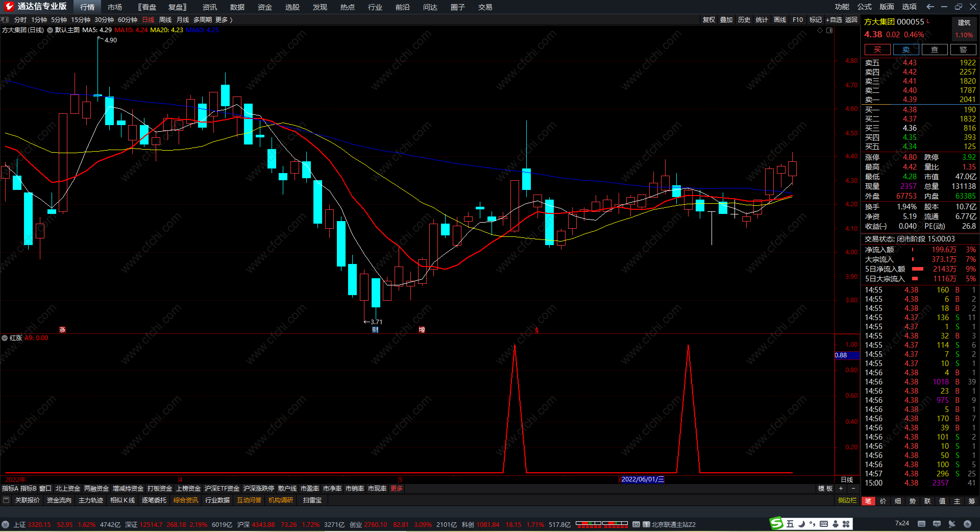Viewport: 980px width, 532px height.
Task: Click the back arrow in title bar
Action: click(x=930, y=7)
